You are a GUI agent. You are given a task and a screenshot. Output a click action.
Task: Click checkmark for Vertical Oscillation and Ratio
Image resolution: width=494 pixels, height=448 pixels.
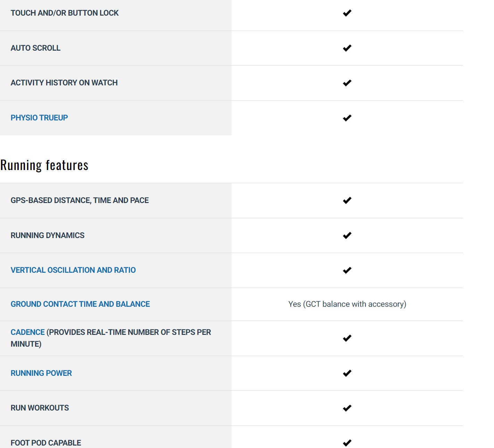[x=347, y=270]
